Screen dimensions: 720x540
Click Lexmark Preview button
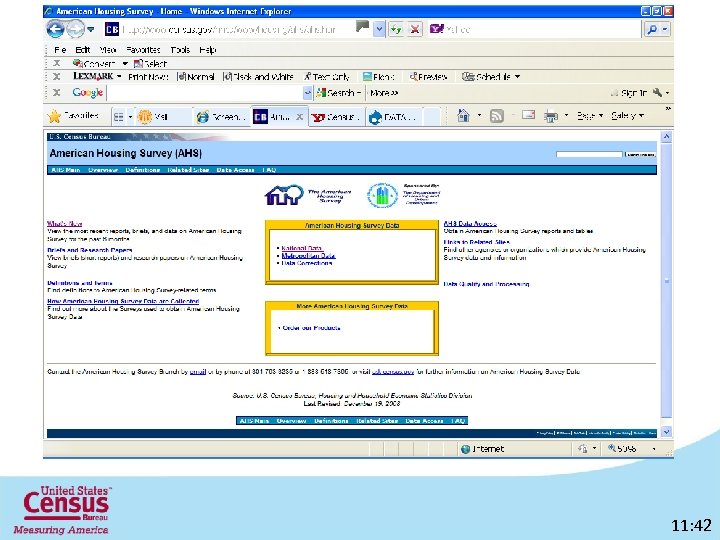[428, 77]
